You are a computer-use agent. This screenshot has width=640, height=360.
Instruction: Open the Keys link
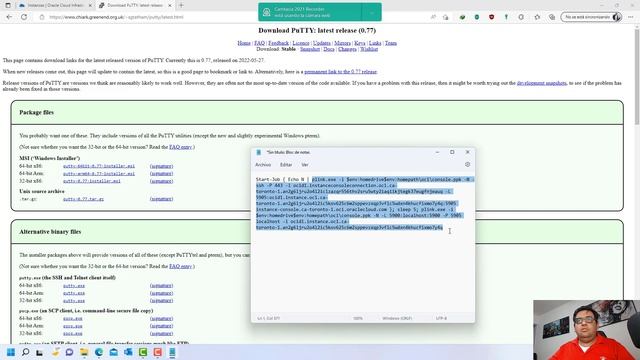[x=360, y=43]
